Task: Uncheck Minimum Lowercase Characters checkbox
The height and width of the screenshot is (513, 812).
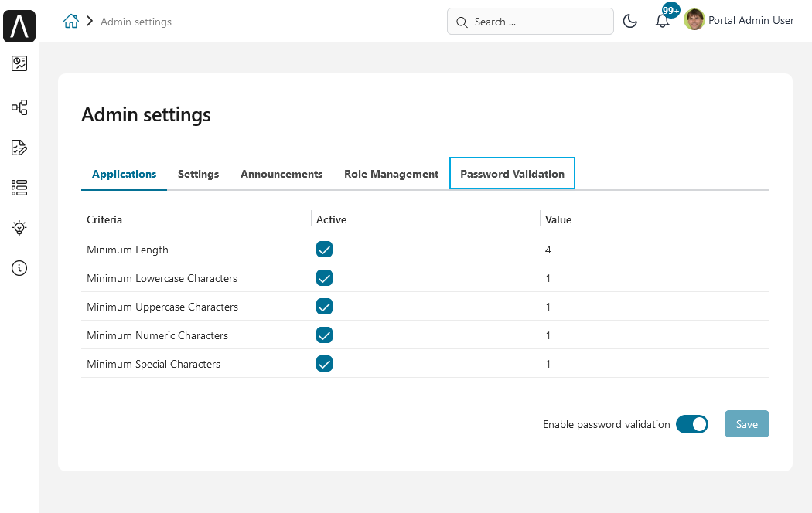Action: (324, 277)
